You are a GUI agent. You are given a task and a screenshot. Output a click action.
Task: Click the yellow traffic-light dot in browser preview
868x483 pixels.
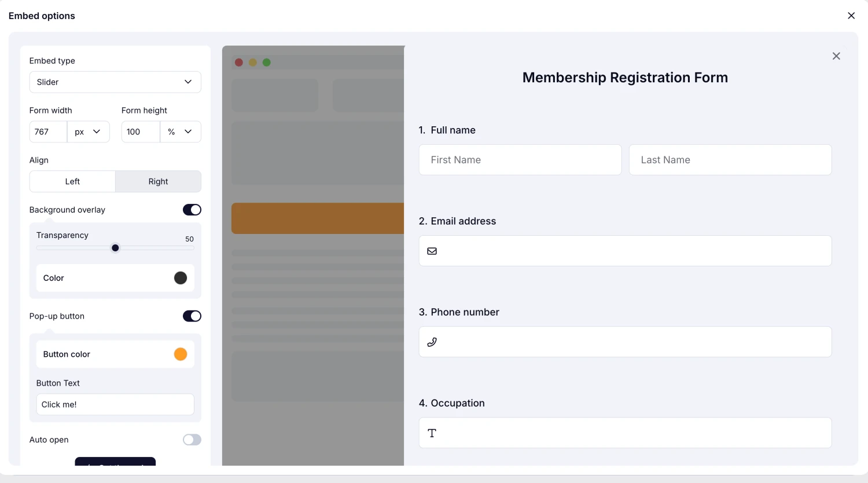coord(253,62)
